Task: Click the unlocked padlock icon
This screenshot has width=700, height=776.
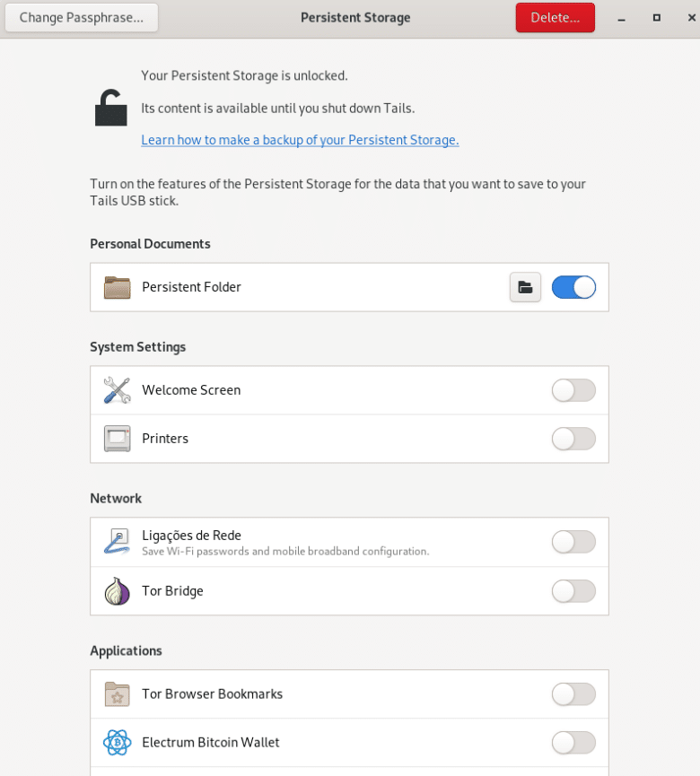Action: click(110, 108)
